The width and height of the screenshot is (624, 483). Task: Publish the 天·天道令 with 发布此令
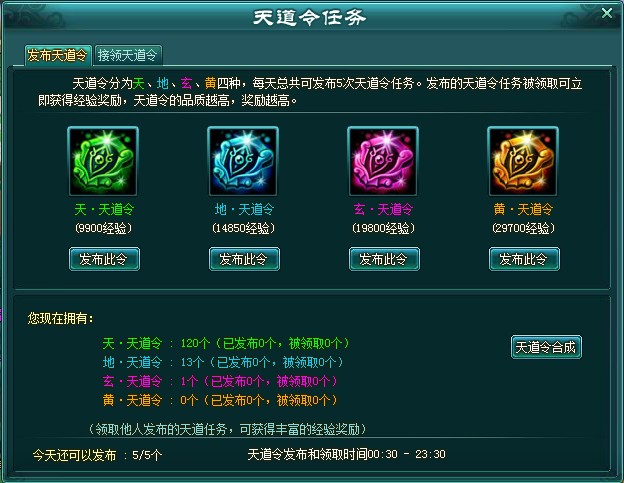click(104, 259)
